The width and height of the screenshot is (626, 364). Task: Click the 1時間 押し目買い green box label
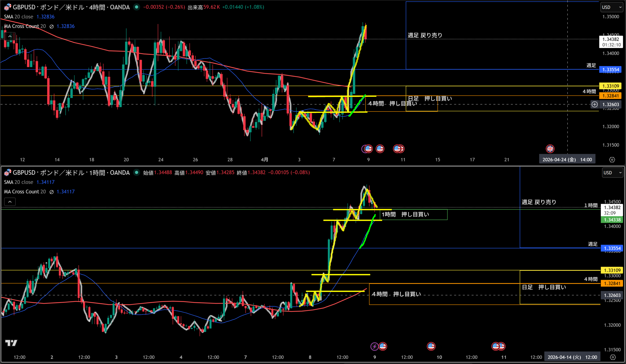(x=405, y=215)
